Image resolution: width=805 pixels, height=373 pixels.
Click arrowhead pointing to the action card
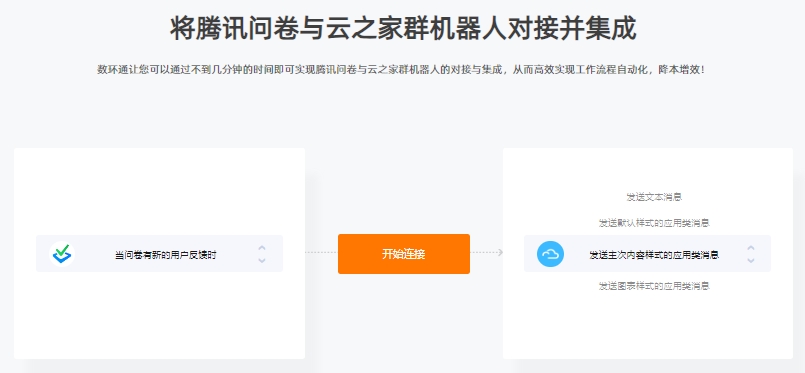pyautogui.click(x=501, y=252)
